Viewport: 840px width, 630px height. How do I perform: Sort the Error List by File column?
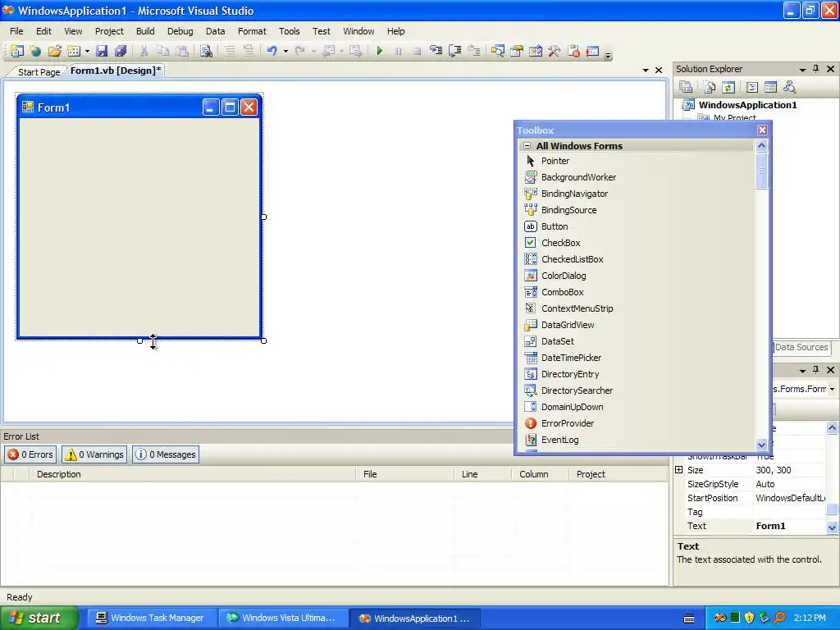point(405,474)
